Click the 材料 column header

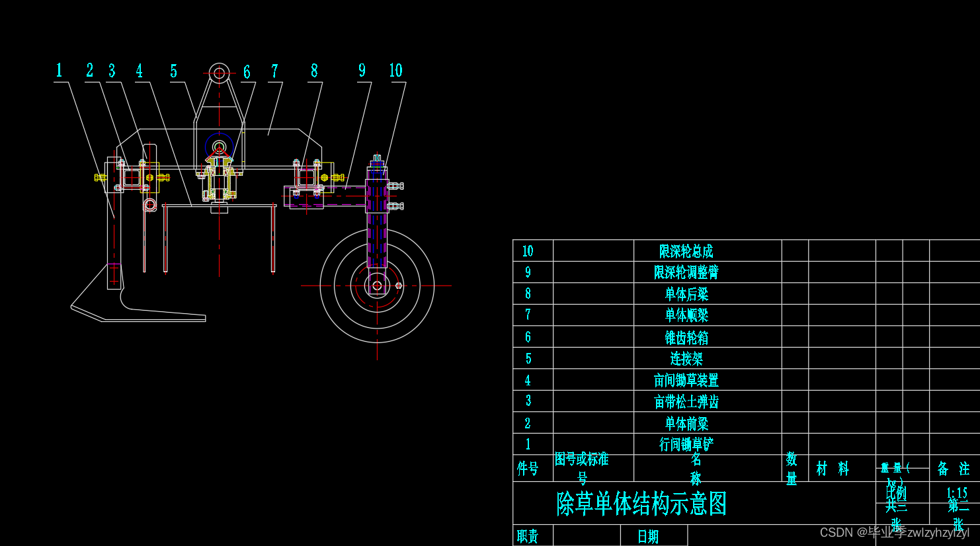pos(833,469)
